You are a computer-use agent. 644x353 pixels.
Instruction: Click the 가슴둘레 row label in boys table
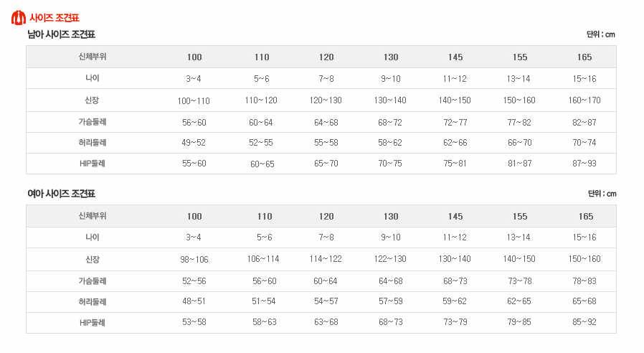click(93, 122)
